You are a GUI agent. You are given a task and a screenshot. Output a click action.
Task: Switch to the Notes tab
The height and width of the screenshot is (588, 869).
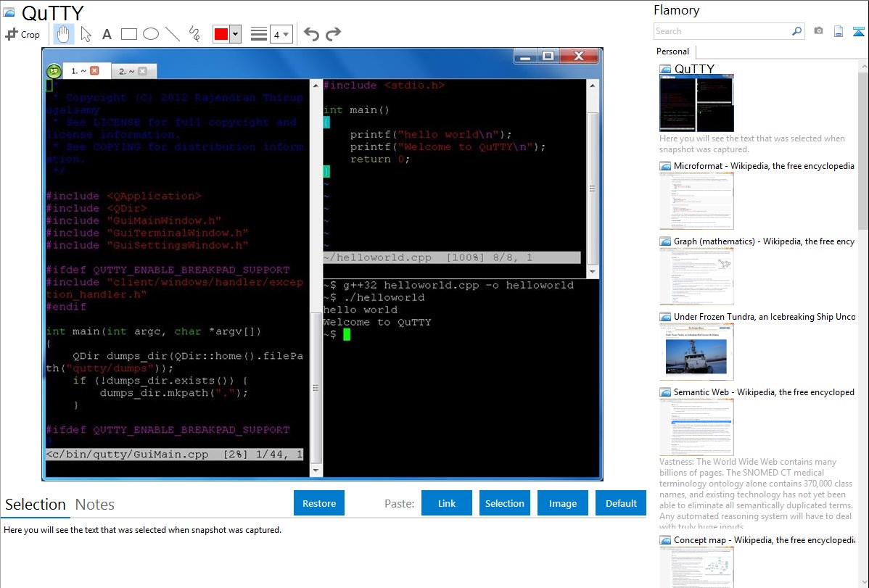tap(95, 505)
